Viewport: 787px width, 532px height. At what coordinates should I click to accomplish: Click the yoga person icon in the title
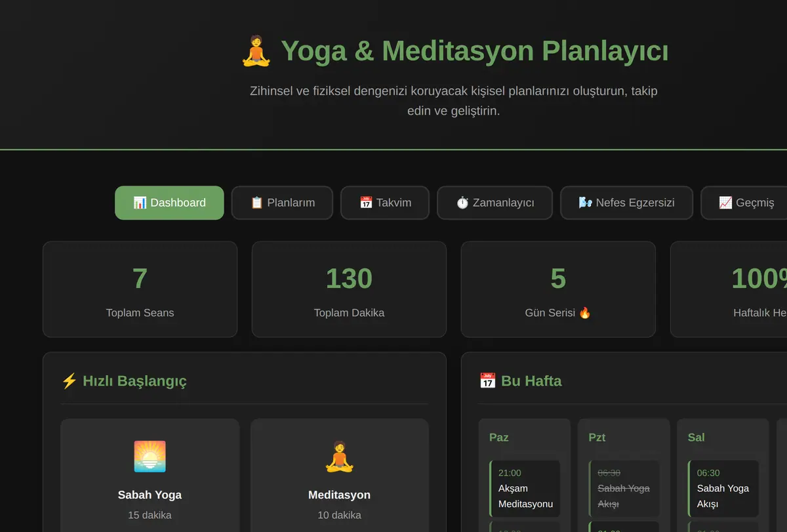256,51
